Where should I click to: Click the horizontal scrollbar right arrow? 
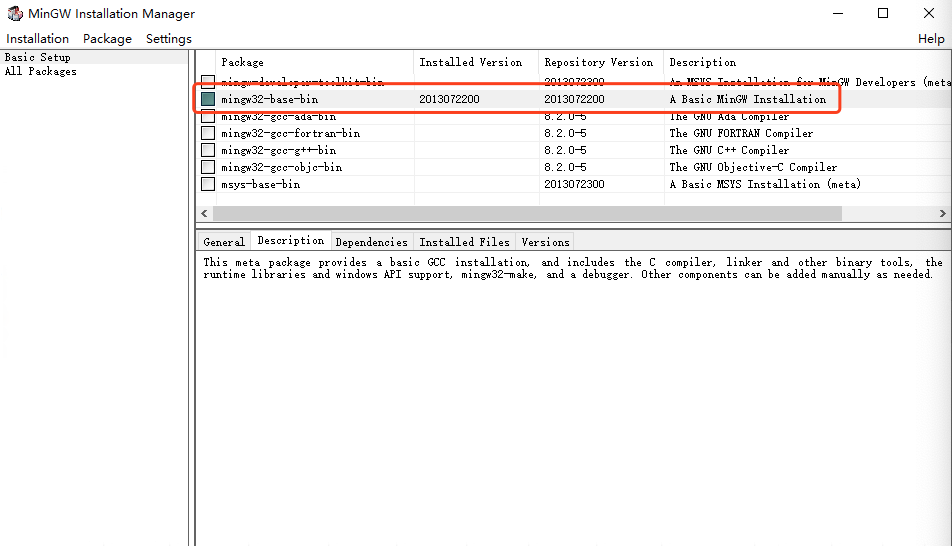[x=942, y=213]
